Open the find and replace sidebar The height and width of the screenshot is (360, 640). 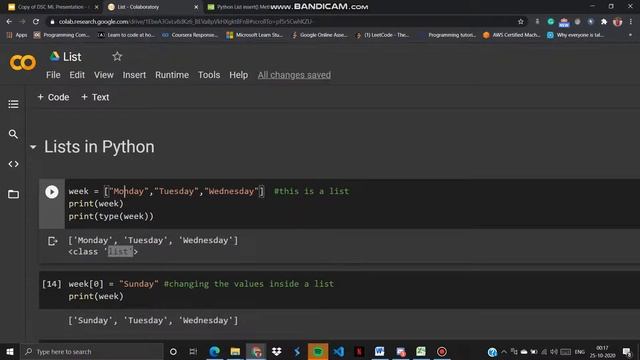click(13, 134)
